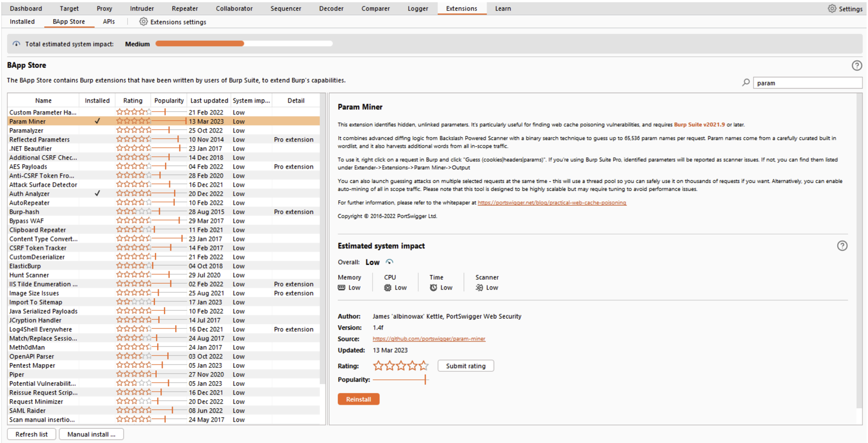Screen dimensions: 868x443
Task: Click the Scanner impact icon
Action: (x=479, y=288)
